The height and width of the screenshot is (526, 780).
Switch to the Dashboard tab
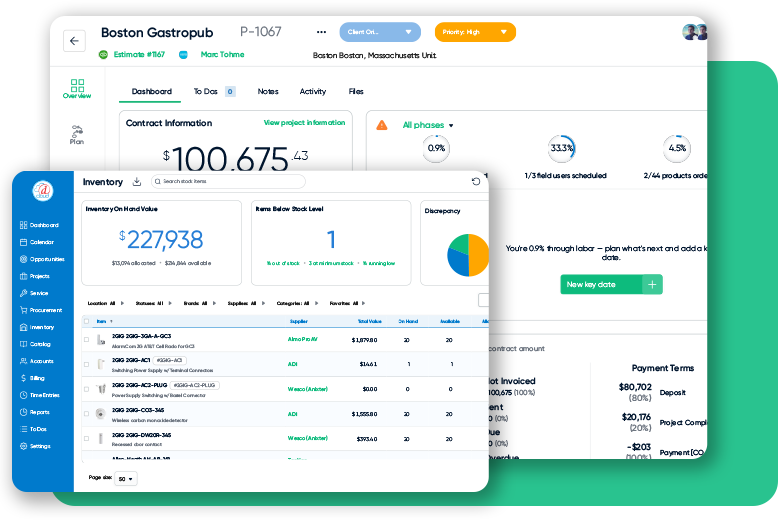click(151, 92)
